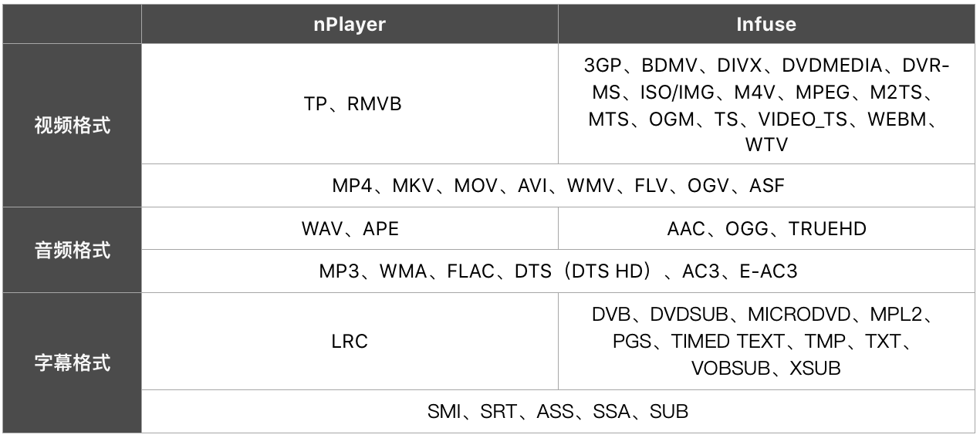Click the LRC subtitle format cell
The image size is (980, 438).
350,342
